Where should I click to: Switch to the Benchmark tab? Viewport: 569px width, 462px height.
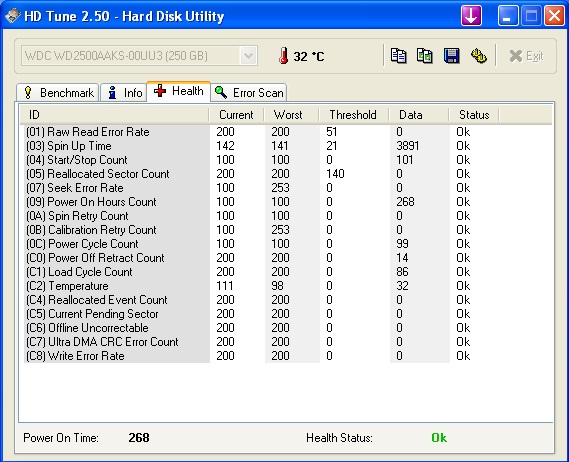pyautogui.click(x=58, y=93)
